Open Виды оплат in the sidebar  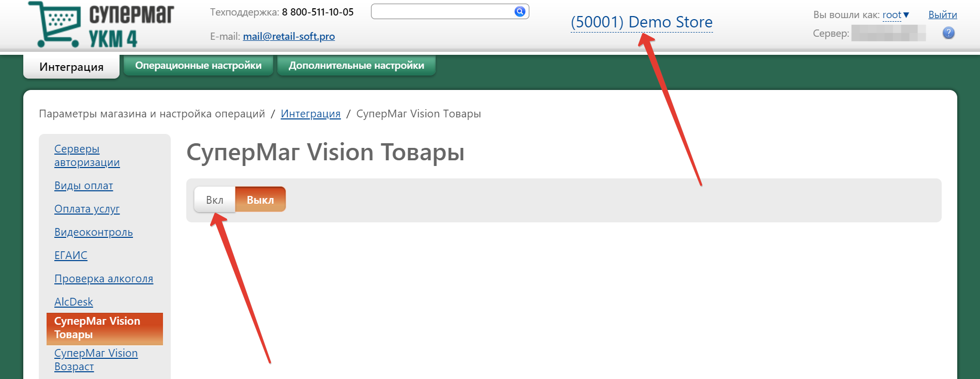point(83,186)
